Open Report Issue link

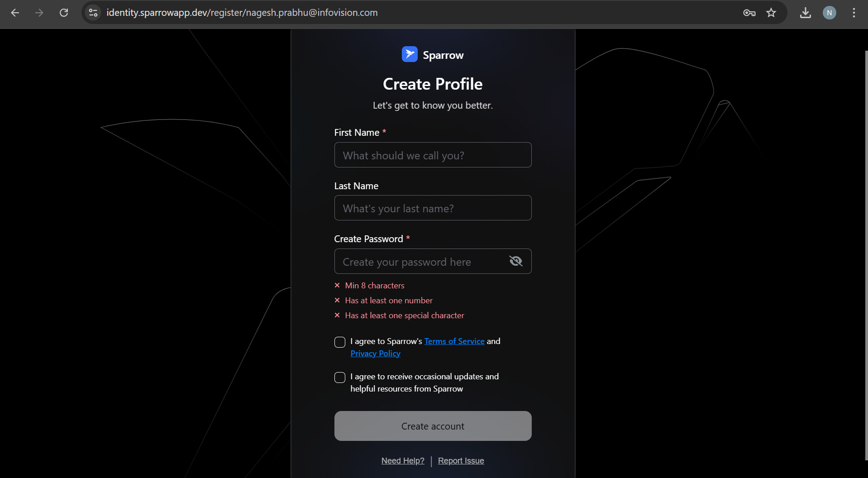tap(461, 461)
